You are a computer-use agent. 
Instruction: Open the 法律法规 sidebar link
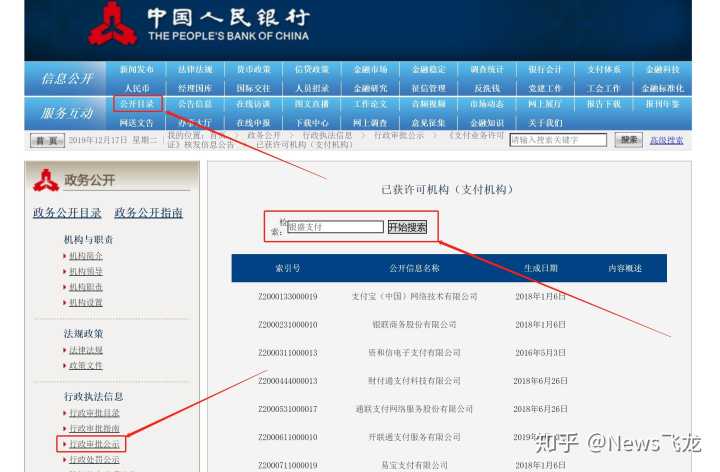tap(85, 350)
